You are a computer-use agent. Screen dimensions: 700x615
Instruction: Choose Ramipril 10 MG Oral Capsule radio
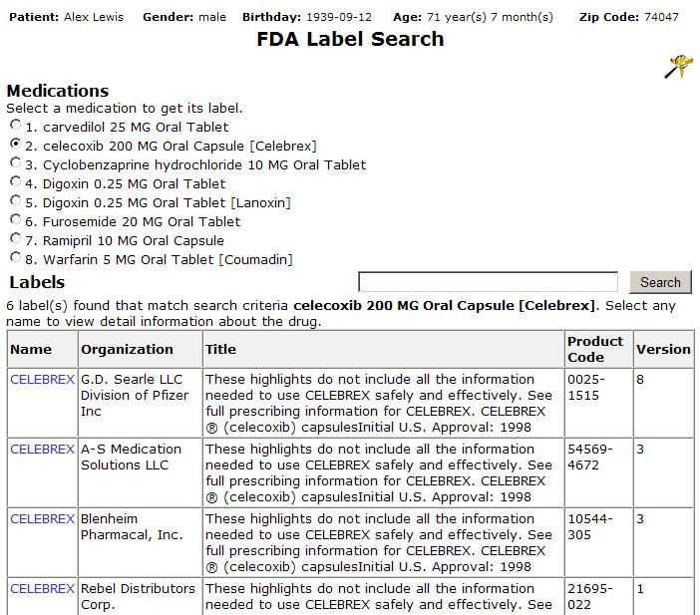[x=16, y=238]
